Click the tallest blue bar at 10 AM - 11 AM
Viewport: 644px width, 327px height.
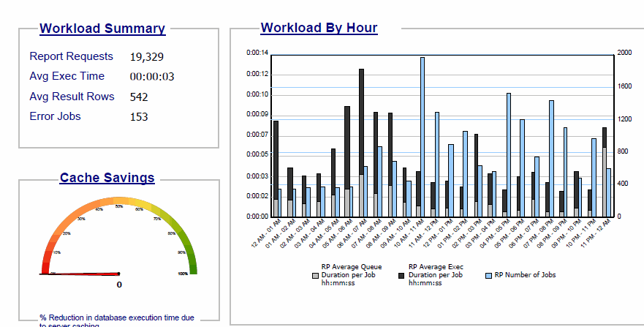pyautogui.click(x=422, y=137)
